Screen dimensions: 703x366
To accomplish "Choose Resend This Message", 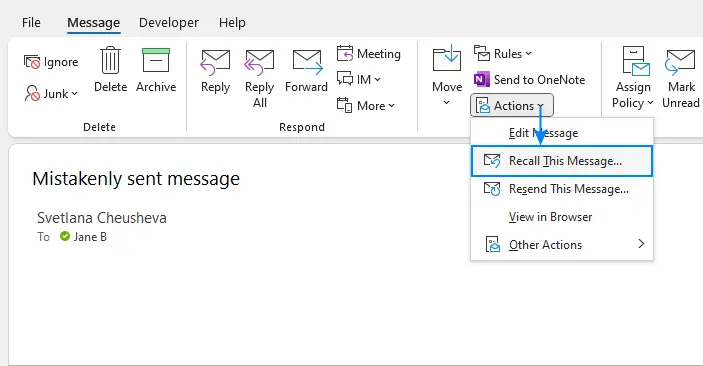I will tap(562, 189).
